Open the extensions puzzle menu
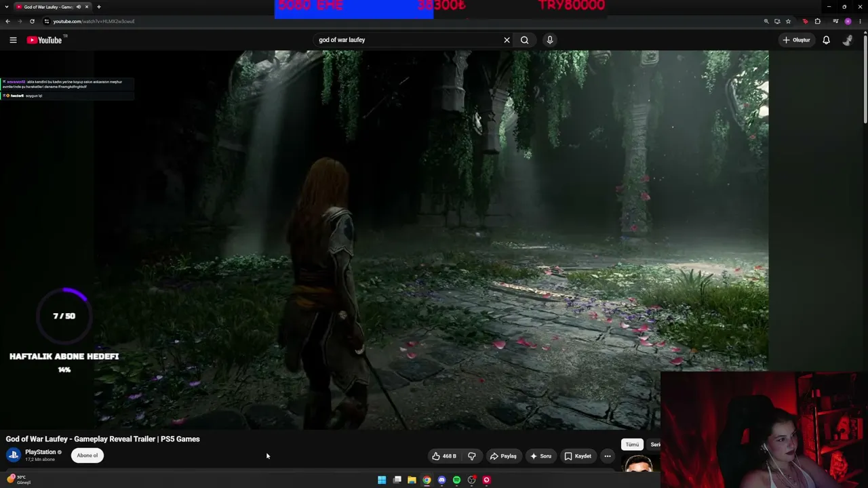This screenshot has width=868, height=488. click(818, 21)
